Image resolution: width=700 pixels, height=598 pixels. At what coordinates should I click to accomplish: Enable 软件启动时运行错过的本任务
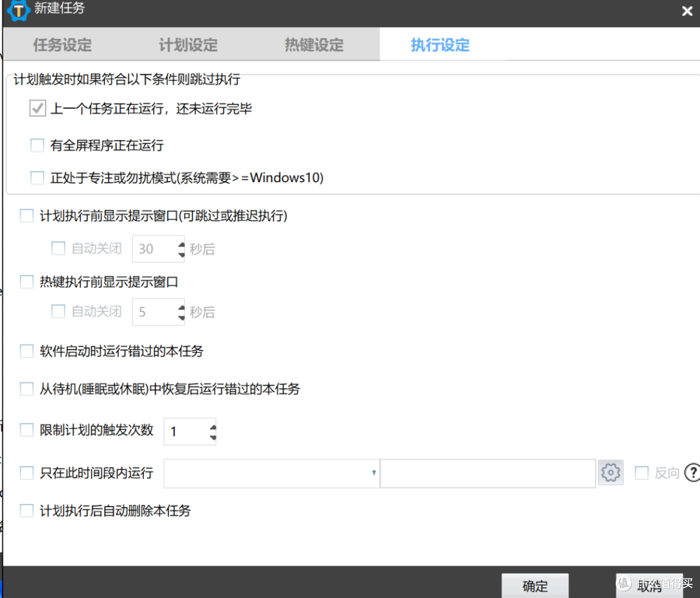[x=27, y=351]
